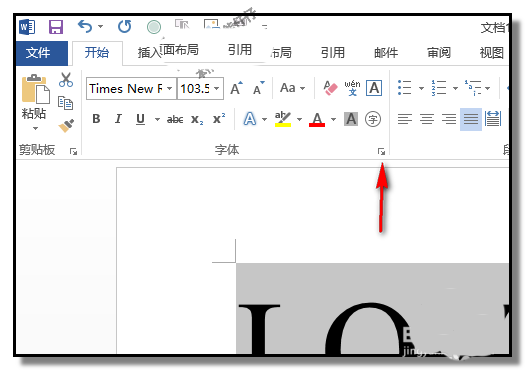Click the enclosed character 字 icon
The image size is (525, 370).
coord(373,119)
